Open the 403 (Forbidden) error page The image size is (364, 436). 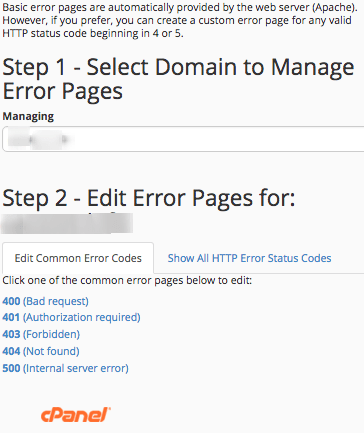[41, 334]
